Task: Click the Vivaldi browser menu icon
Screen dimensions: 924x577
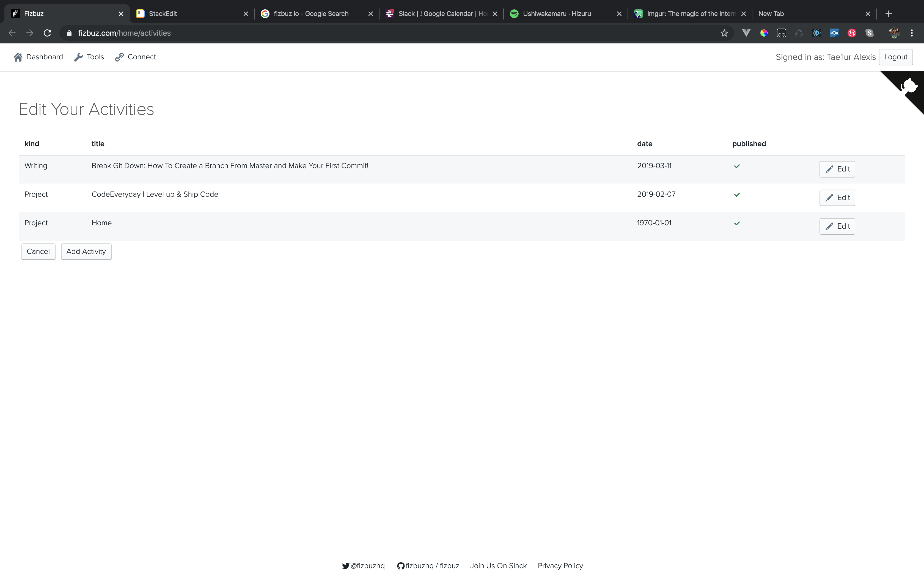Action: (746, 33)
